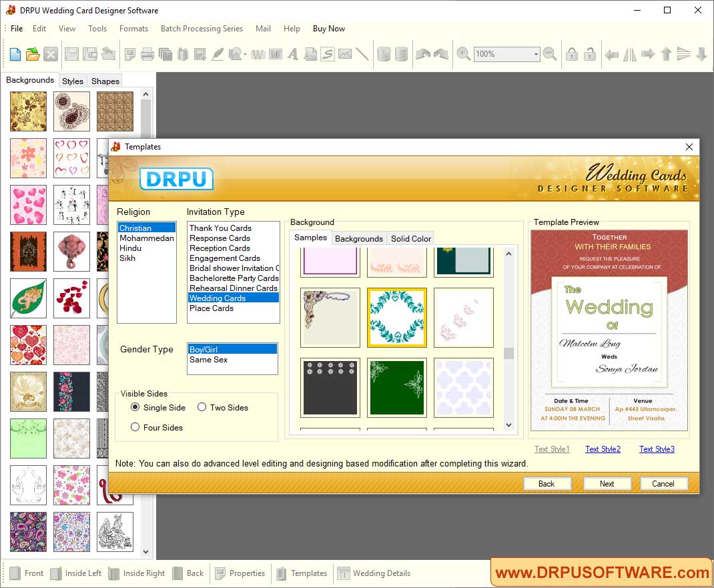
Task: Select the black dotted sample background
Action: 330,388
